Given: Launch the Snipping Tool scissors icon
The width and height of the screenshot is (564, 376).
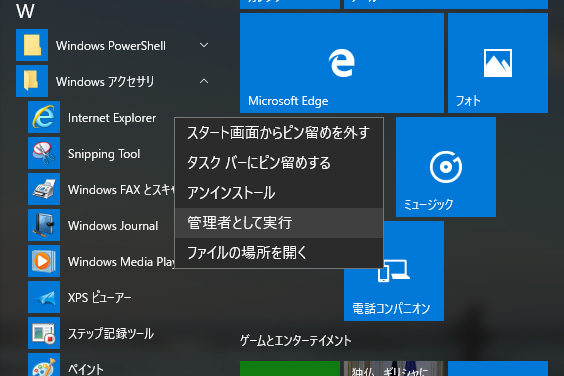Looking at the screenshot, I should (x=44, y=153).
